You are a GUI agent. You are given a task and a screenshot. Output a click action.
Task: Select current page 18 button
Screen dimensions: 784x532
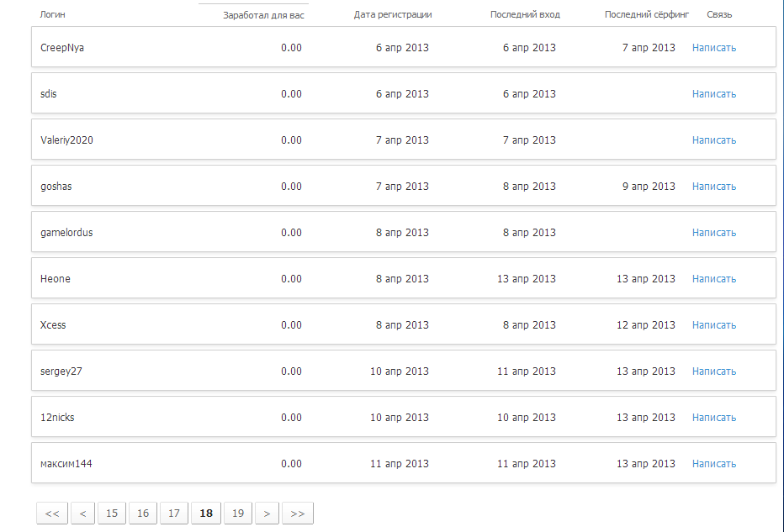206,513
